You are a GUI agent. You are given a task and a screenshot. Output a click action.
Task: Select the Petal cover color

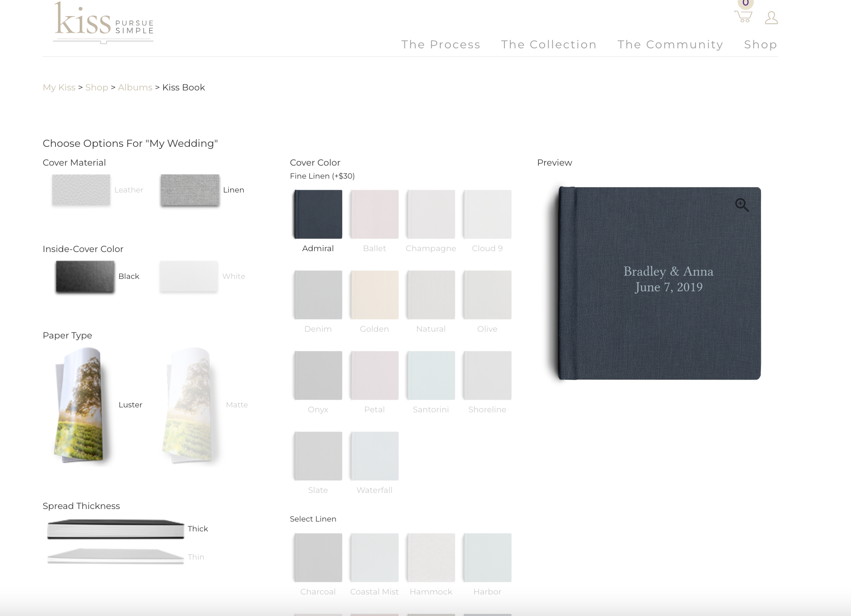[x=374, y=376]
